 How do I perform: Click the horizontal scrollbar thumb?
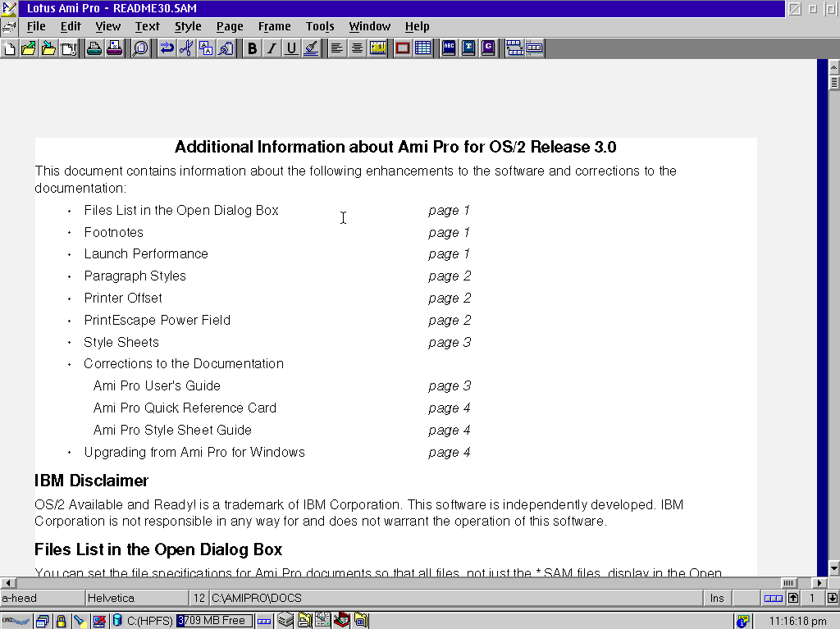pos(788,582)
